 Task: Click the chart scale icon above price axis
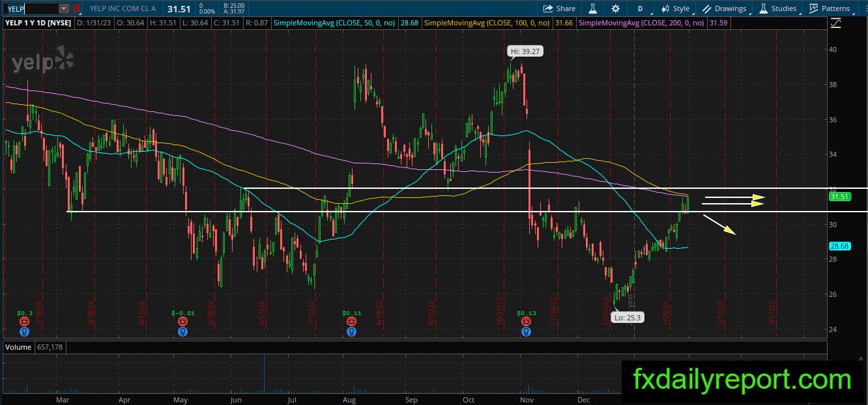tap(835, 23)
